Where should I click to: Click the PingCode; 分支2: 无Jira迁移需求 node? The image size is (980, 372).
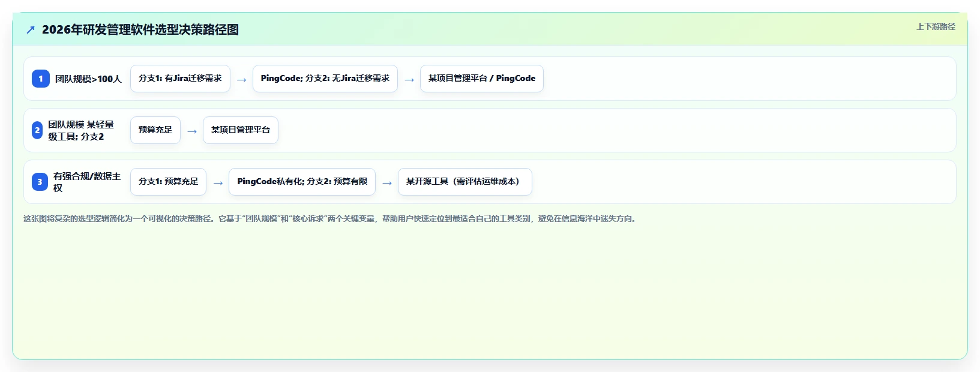(325, 79)
